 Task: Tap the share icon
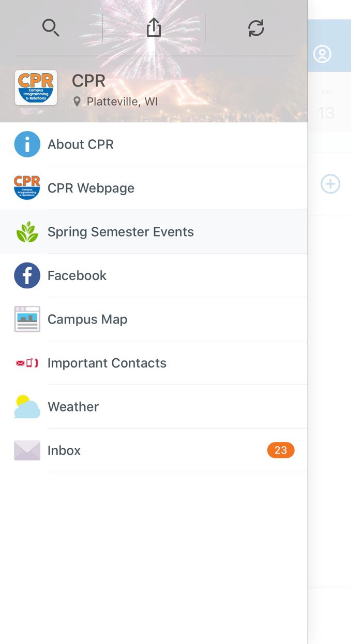click(154, 27)
